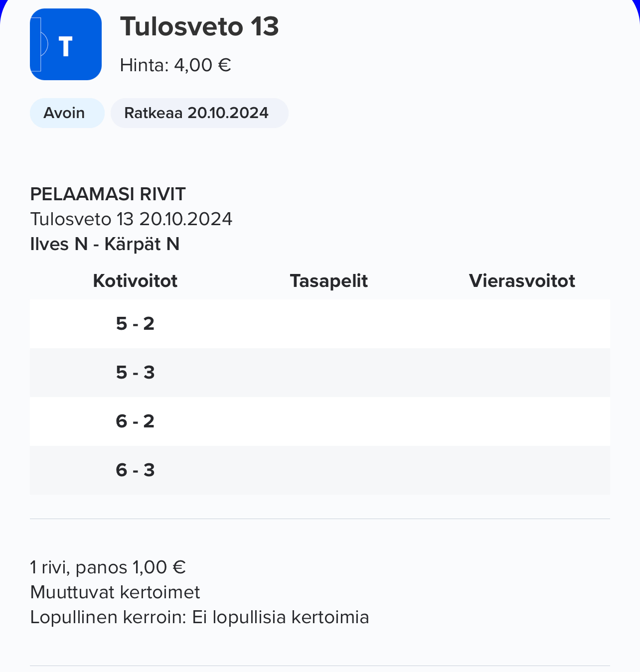The width and height of the screenshot is (640, 672).
Task: Click the Kotivoitot column header
Action: 135,281
